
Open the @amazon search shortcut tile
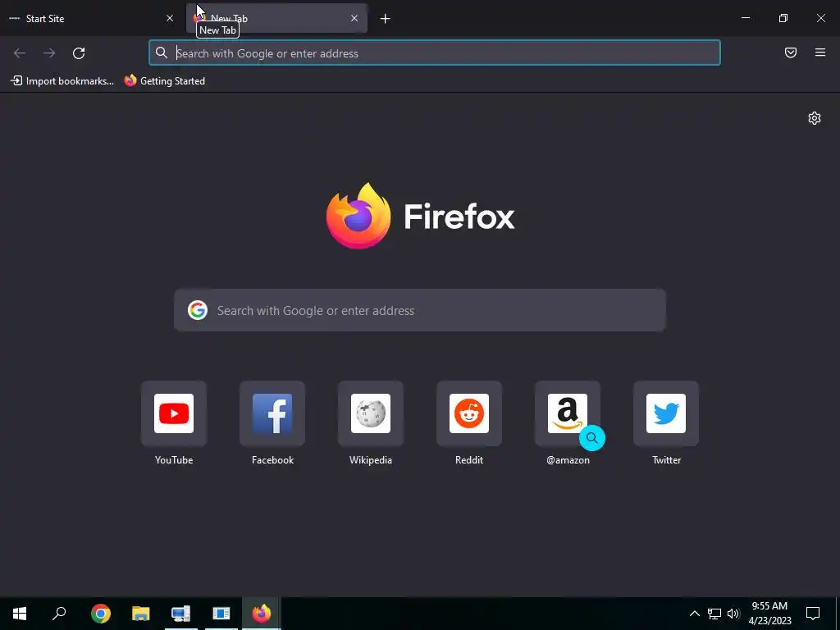[568, 413]
